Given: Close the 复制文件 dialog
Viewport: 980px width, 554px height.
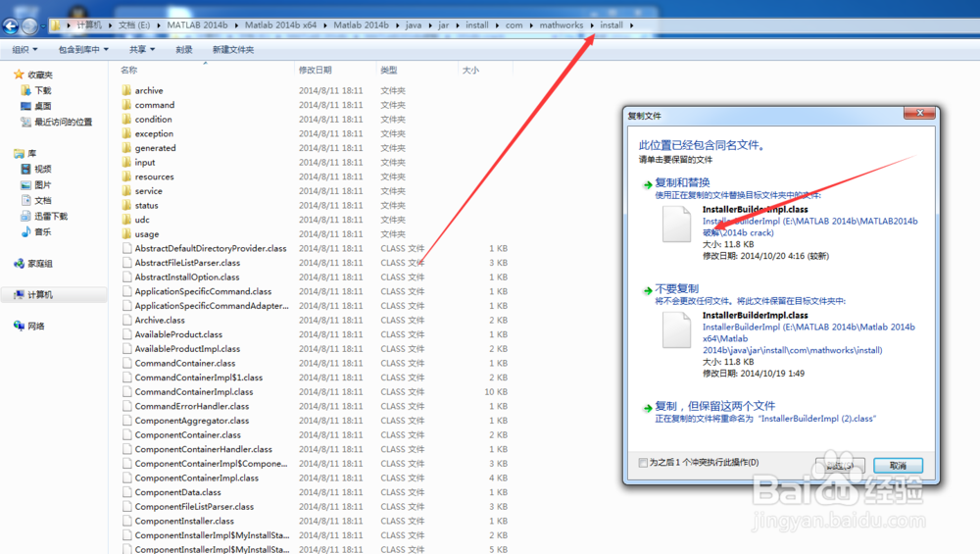Looking at the screenshot, I should (x=919, y=113).
